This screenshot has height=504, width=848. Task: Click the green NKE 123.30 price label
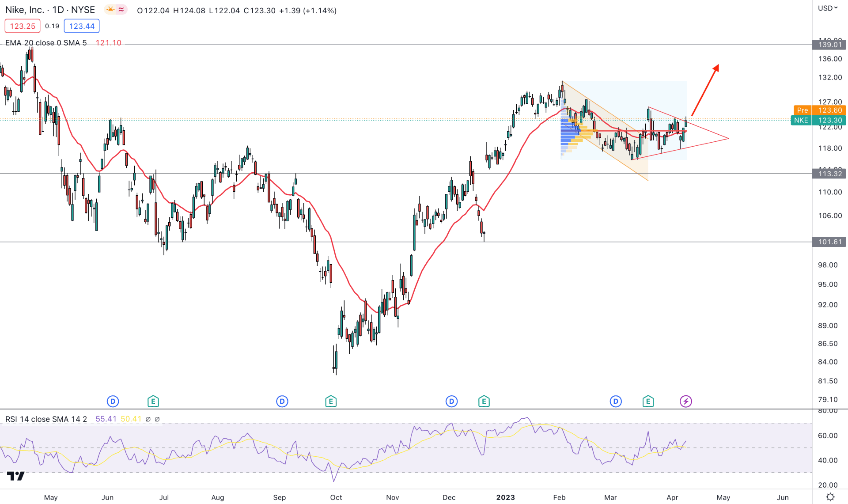coord(818,121)
